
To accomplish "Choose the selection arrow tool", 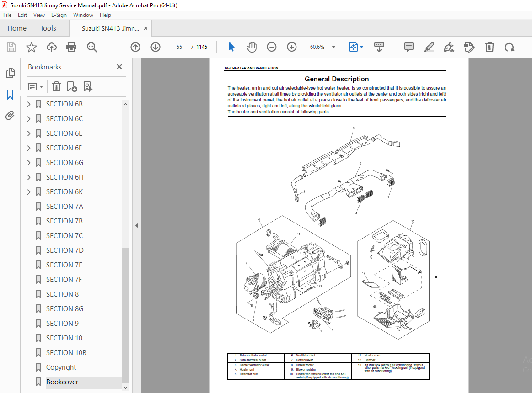I will pos(232,47).
